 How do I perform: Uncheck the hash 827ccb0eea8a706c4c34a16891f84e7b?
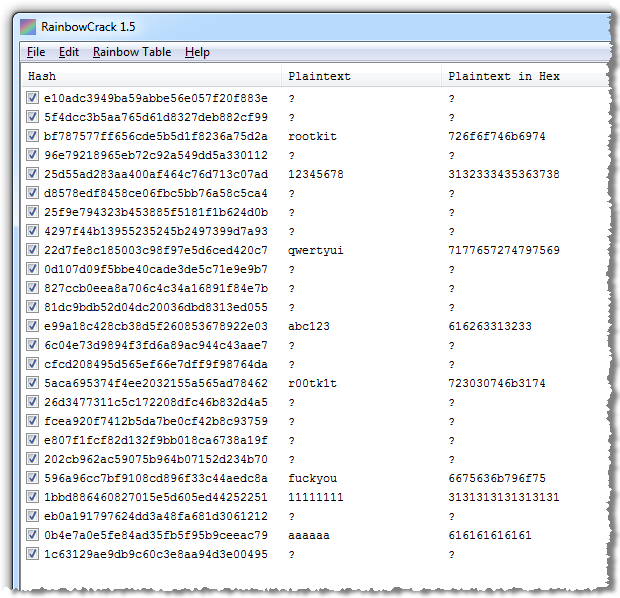(32, 288)
